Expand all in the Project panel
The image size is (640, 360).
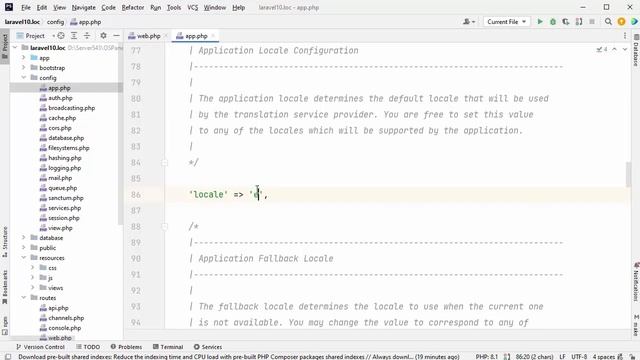(74, 36)
